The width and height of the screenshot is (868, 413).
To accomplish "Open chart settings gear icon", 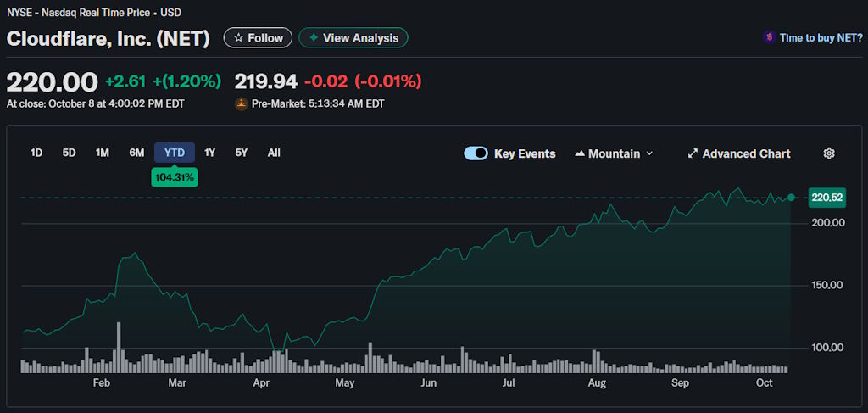I will [x=829, y=153].
